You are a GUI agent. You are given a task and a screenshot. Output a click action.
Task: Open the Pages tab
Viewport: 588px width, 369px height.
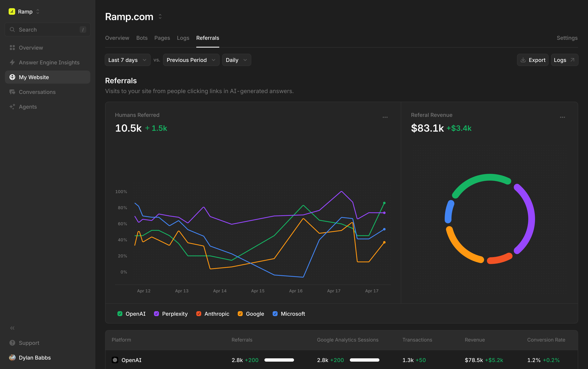(x=162, y=38)
